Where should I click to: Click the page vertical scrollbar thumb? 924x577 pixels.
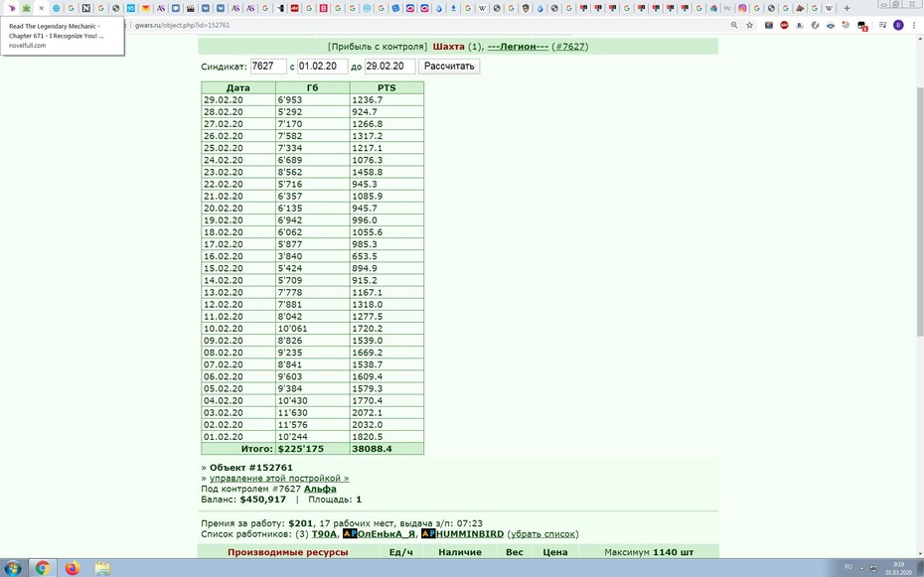[919, 212]
